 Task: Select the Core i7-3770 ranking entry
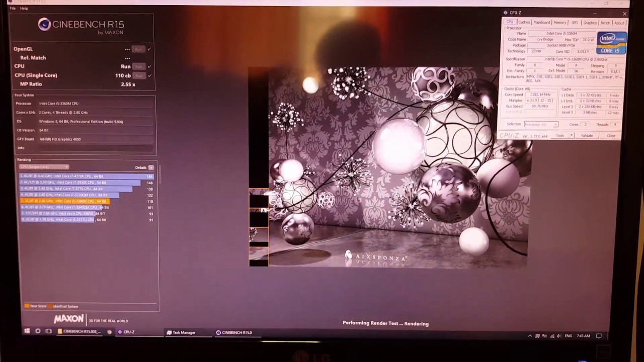tap(86, 189)
